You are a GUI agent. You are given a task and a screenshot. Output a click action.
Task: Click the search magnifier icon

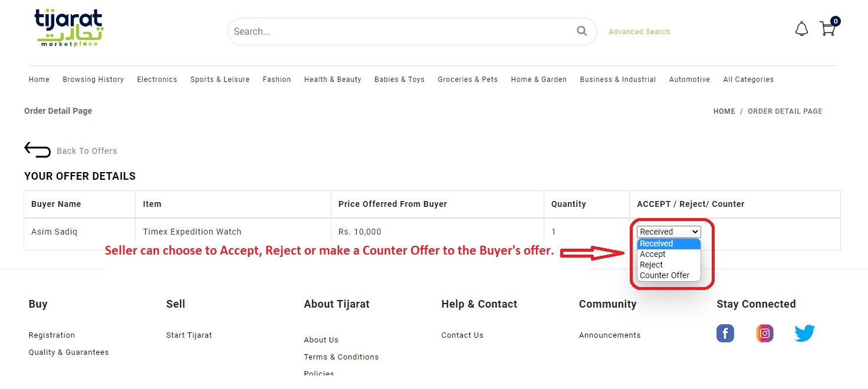pyautogui.click(x=581, y=31)
